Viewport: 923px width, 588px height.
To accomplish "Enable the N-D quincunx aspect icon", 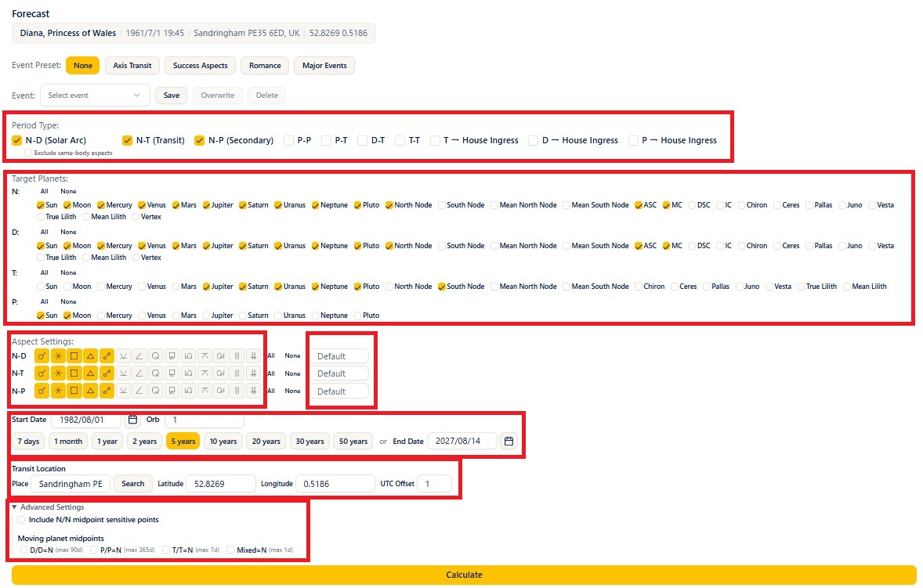I will pyautogui.click(x=205, y=355).
